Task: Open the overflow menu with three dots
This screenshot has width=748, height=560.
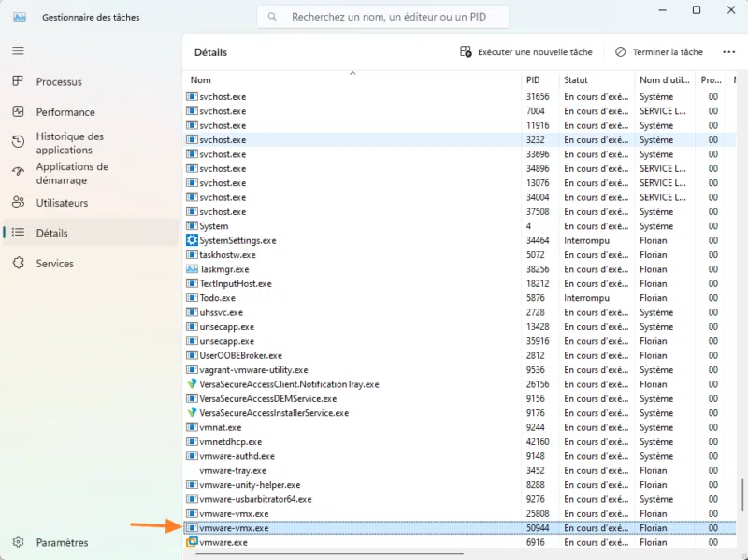Action: pos(728,51)
